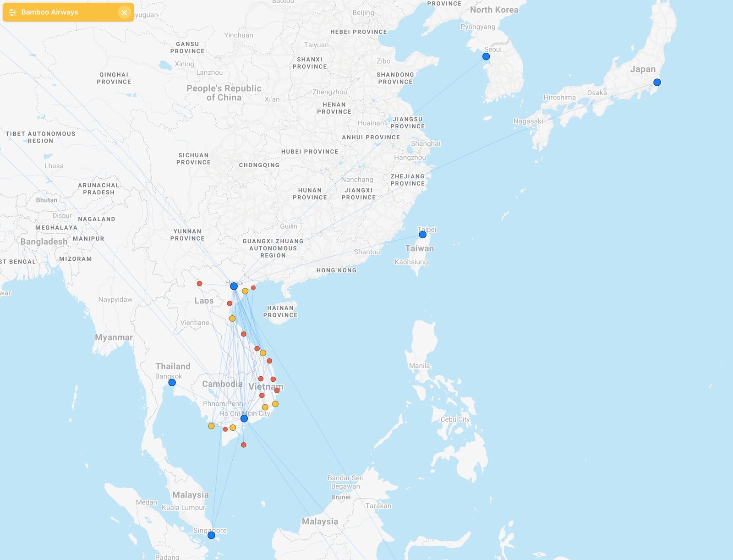The image size is (733, 560).
Task: Click the Pyongyang city label
Action: (478, 27)
